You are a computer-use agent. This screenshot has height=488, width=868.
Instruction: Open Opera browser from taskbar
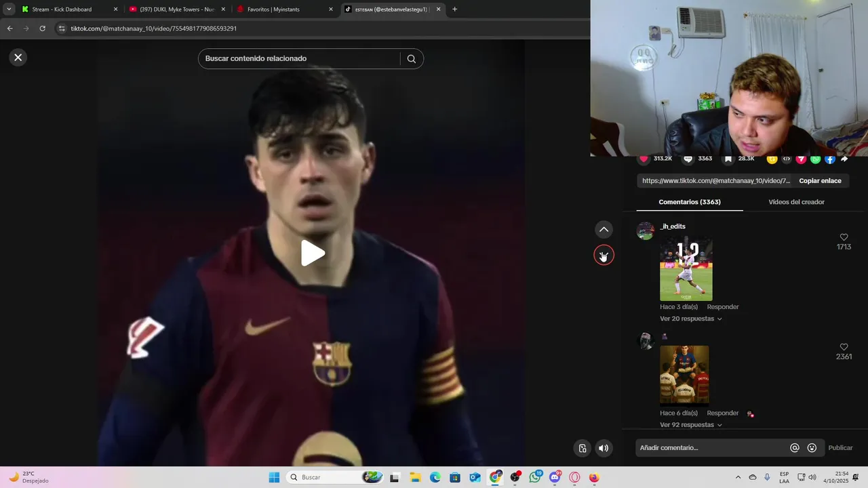tap(575, 477)
